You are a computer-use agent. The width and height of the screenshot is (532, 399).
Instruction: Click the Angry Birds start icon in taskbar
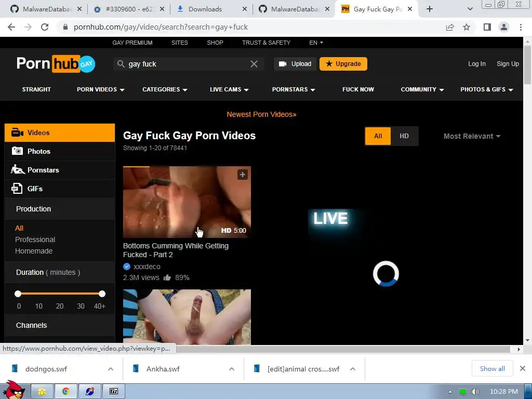(15, 390)
